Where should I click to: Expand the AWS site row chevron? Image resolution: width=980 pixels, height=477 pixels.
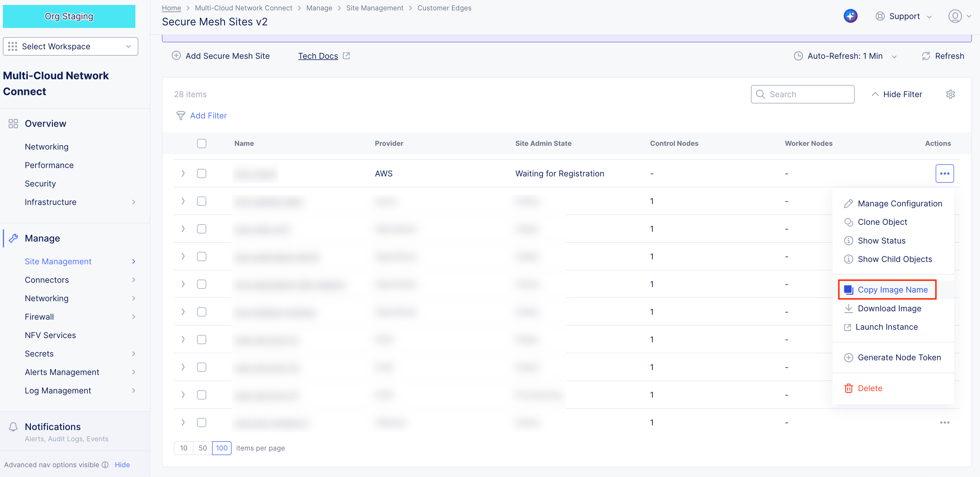coord(183,174)
